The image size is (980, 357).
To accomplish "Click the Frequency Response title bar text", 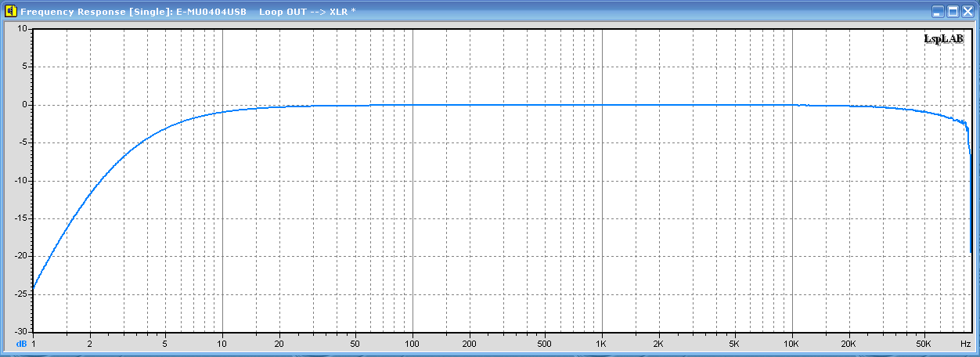I will (x=188, y=12).
